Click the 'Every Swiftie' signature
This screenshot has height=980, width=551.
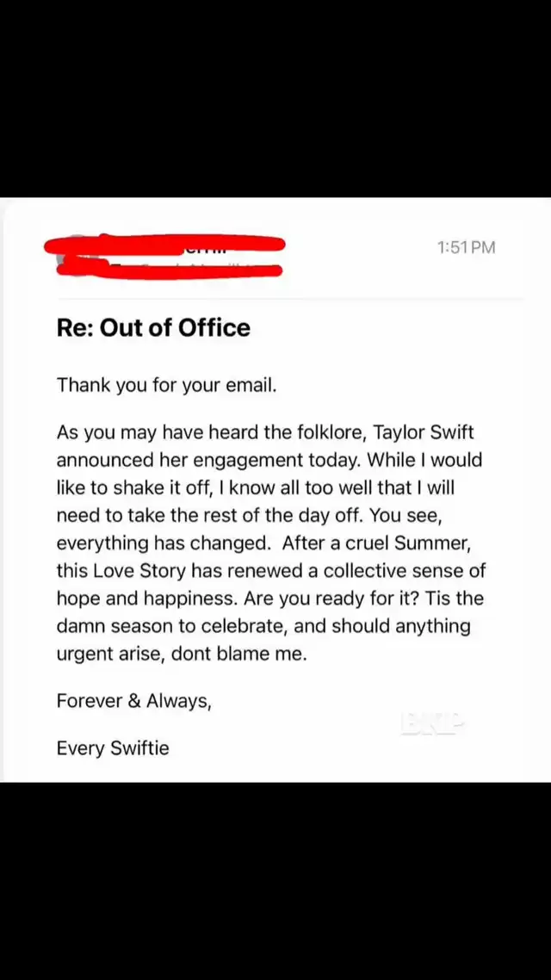point(113,747)
